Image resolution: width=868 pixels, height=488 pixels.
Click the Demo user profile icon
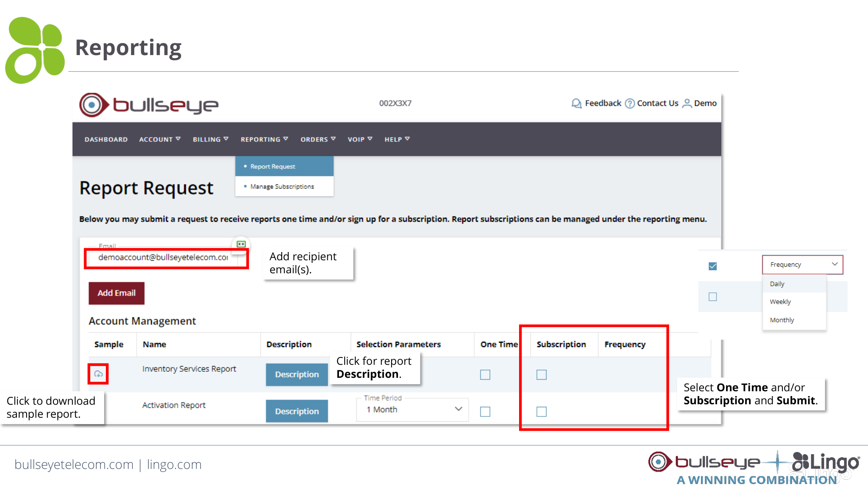click(687, 103)
